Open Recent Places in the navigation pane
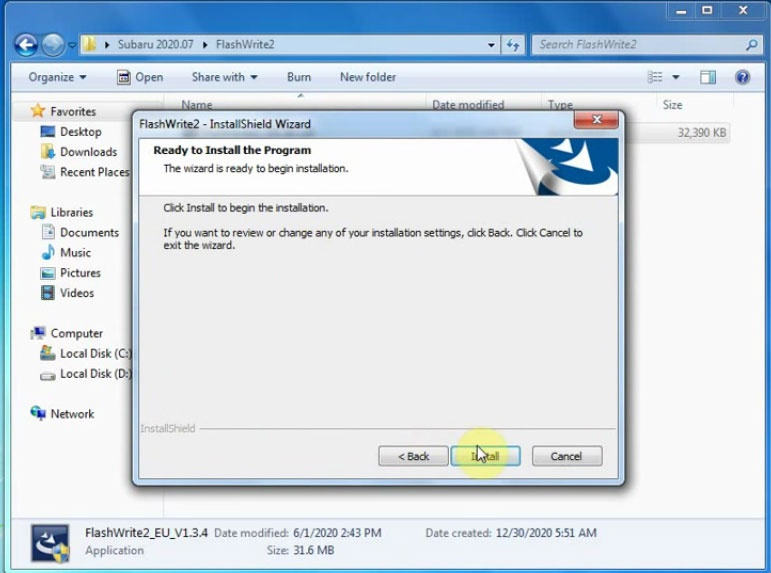The width and height of the screenshot is (771, 573). pos(95,172)
